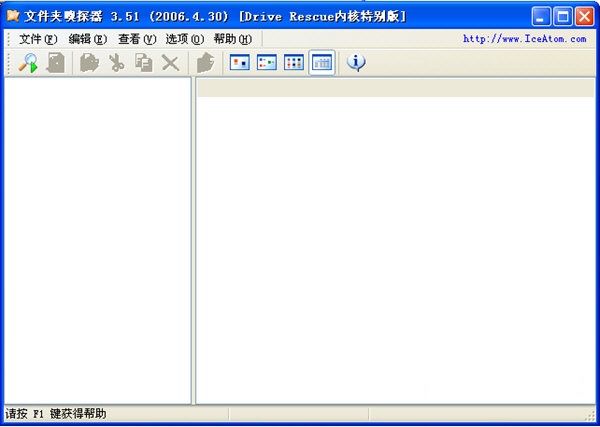The height and width of the screenshot is (427, 600).
Task: Click the grayed-out up-level folder icon
Action: click(x=205, y=62)
